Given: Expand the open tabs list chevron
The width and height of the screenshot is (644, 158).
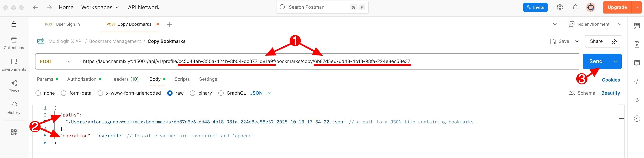Looking at the screenshot, I should pyautogui.click(x=555, y=24).
